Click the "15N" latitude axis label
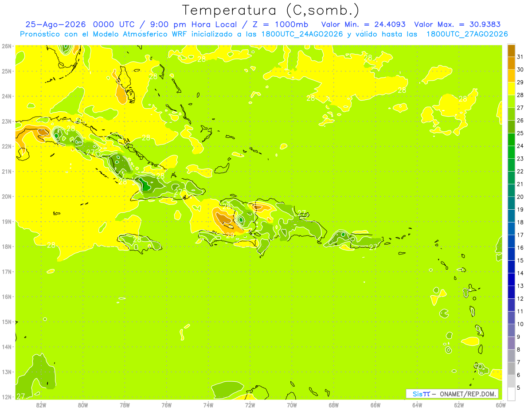 tap(6, 321)
